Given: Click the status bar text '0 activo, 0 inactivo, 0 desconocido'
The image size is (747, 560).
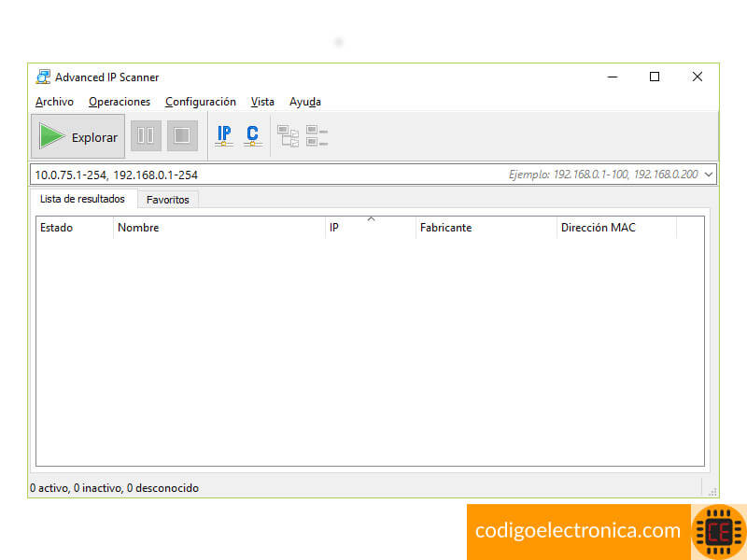Looking at the screenshot, I should pos(114,488).
